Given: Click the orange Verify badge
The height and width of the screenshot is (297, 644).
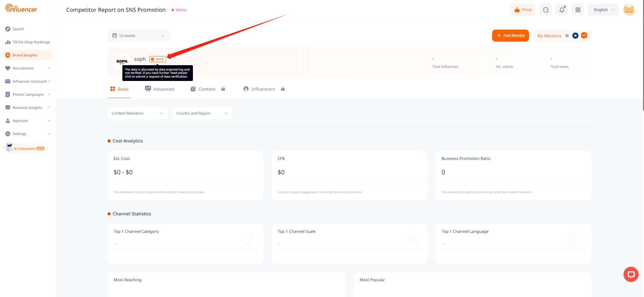Looking at the screenshot, I should [158, 59].
